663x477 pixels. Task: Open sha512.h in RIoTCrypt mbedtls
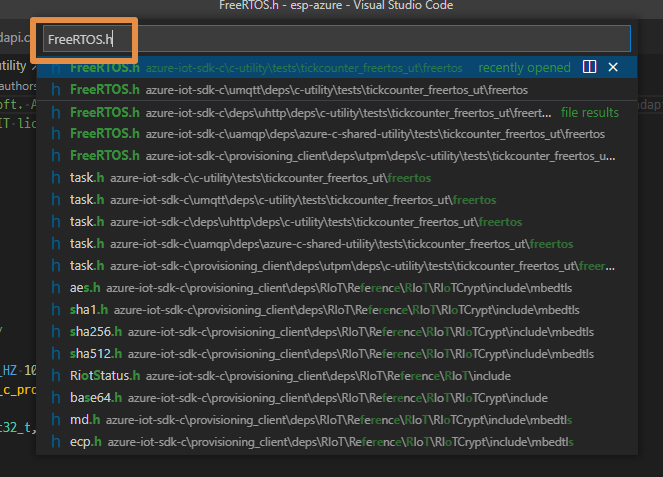pos(337,354)
